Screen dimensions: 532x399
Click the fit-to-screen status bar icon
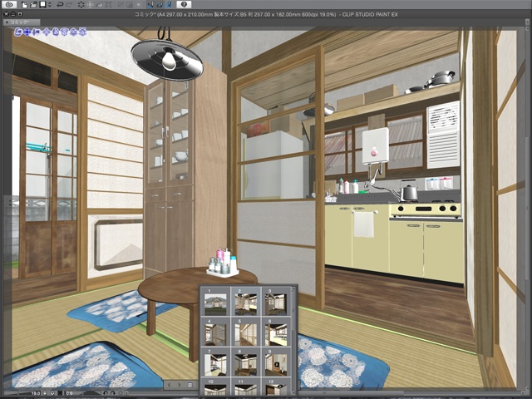(60, 393)
